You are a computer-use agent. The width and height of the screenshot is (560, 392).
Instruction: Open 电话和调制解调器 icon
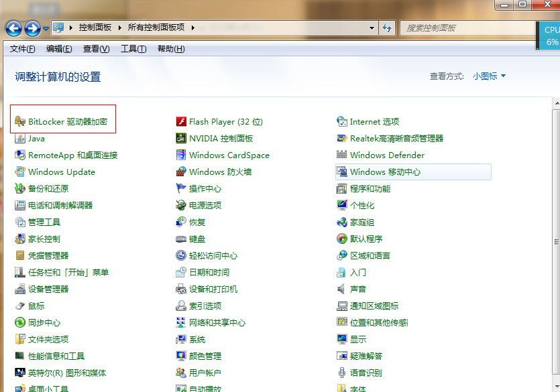[20, 206]
